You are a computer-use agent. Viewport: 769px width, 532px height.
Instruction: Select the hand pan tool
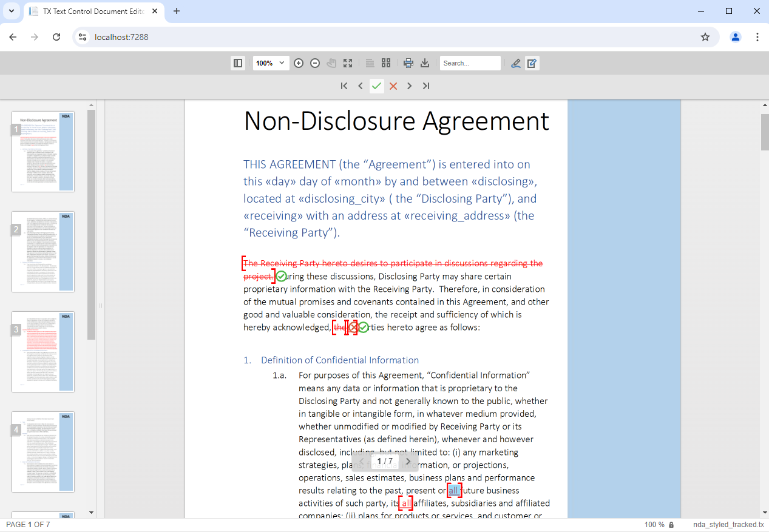[x=331, y=63]
